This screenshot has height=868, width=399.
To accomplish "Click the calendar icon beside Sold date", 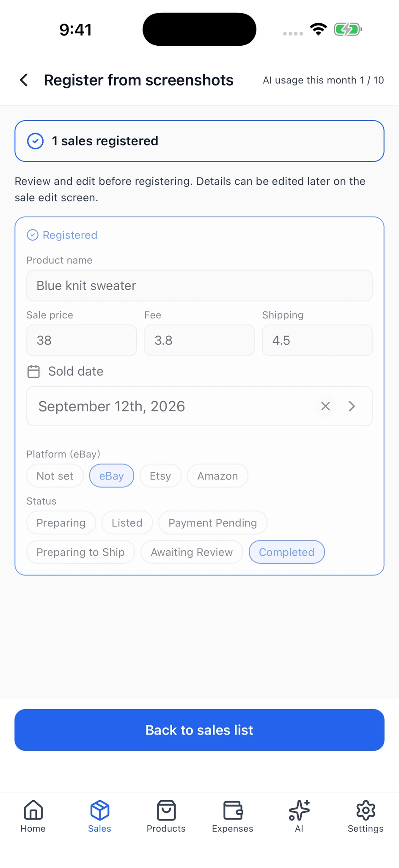I will coord(33,372).
